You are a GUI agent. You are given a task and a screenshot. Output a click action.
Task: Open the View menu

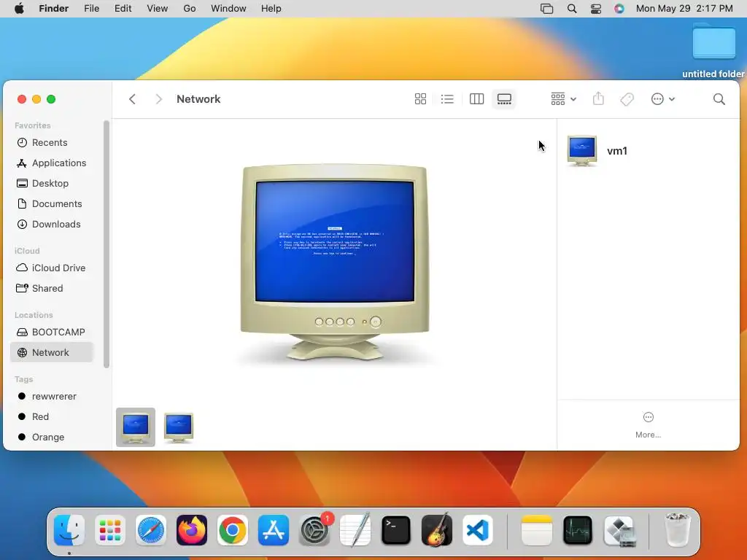[x=158, y=9]
